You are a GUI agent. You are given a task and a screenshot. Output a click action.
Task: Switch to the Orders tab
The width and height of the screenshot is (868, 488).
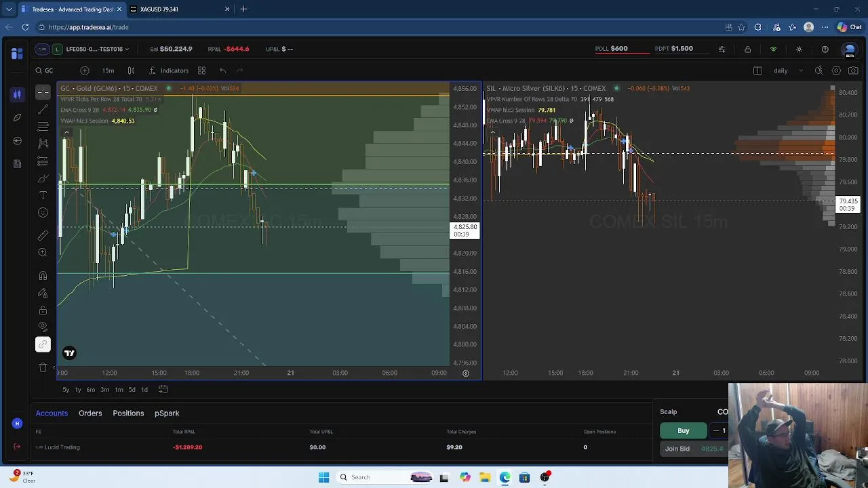(90, 413)
